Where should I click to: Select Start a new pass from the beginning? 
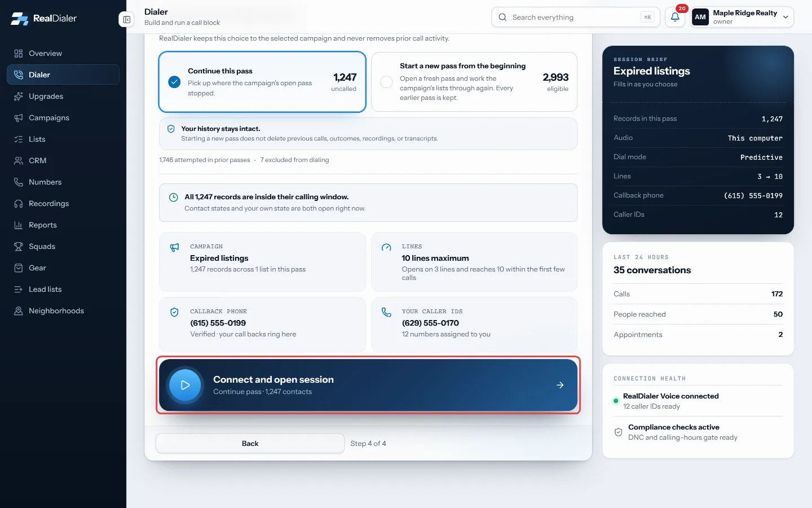(x=474, y=82)
